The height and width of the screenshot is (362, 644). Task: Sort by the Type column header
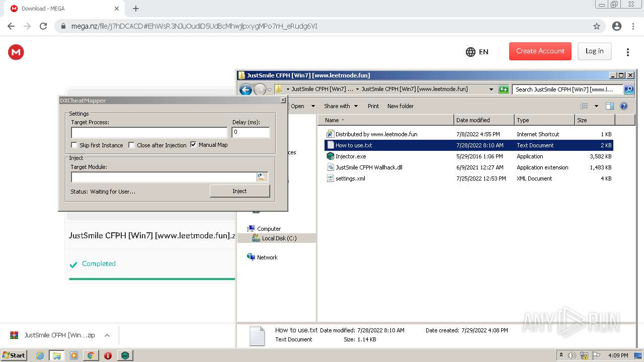[x=544, y=120]
